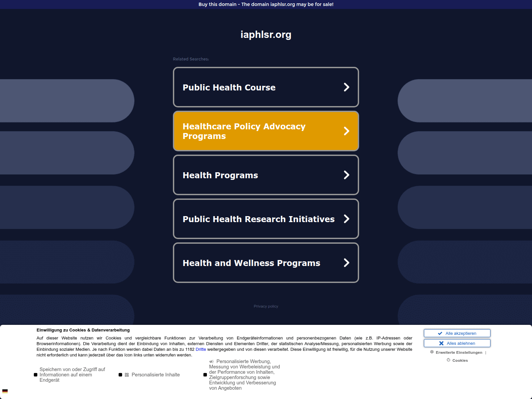Viewport: 532px width, 399px height.
Task: Click the X icon in Alles ablehnen
Action: point(441,343)
